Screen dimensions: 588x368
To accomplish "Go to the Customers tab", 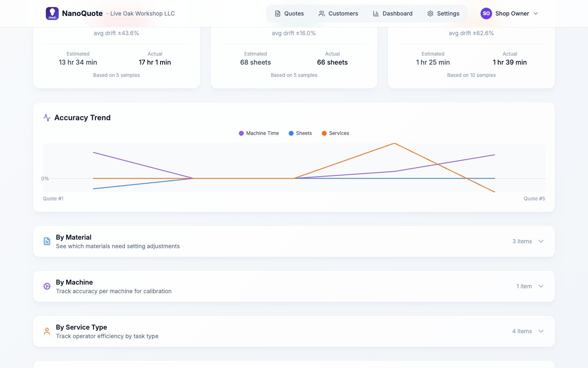I will (338, 13).
